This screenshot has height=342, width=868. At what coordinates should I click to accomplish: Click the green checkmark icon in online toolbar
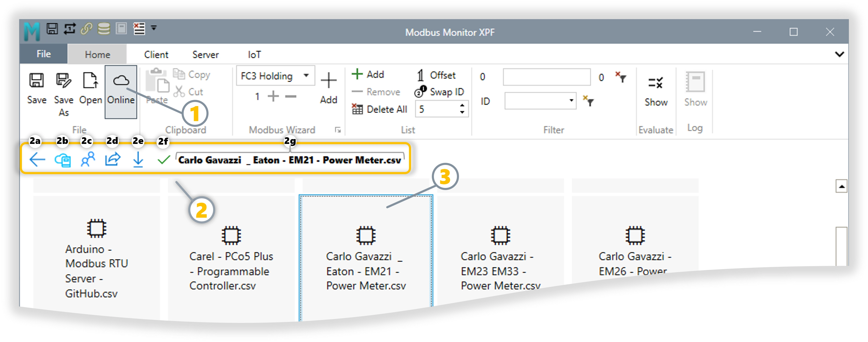pos(164,160)
